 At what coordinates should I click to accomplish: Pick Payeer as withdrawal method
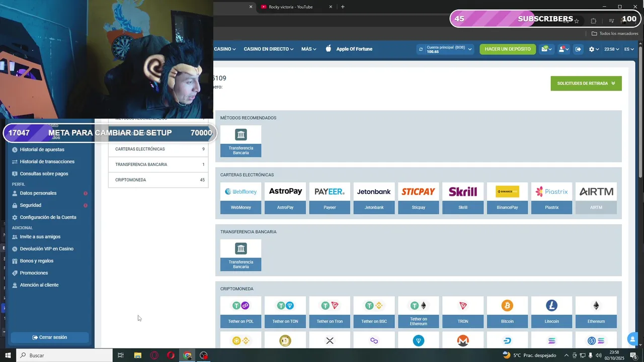pyautogui.click(x=330, y=198)
